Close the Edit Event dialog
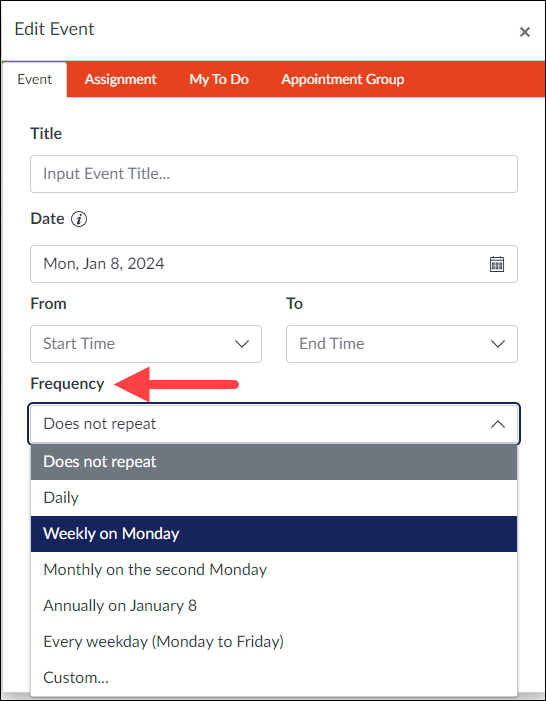The image size is (546, 701). 525,32
